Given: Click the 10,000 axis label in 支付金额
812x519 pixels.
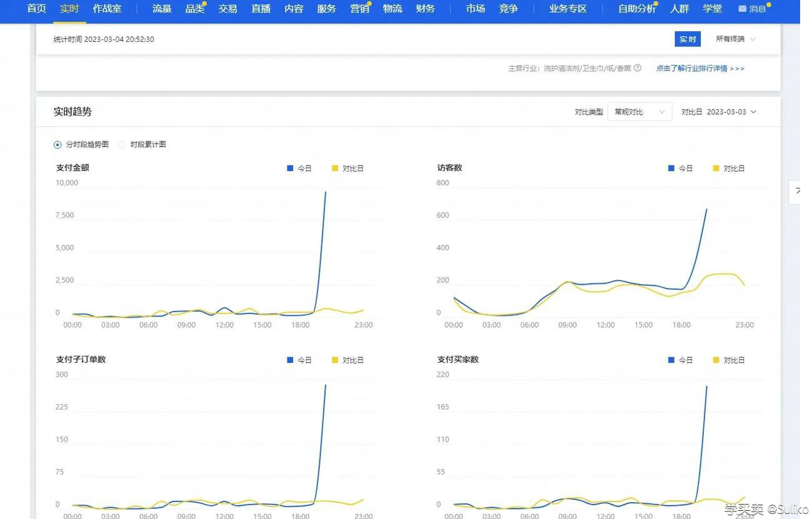Looking at the screenshot, I should tap(67, 183).
